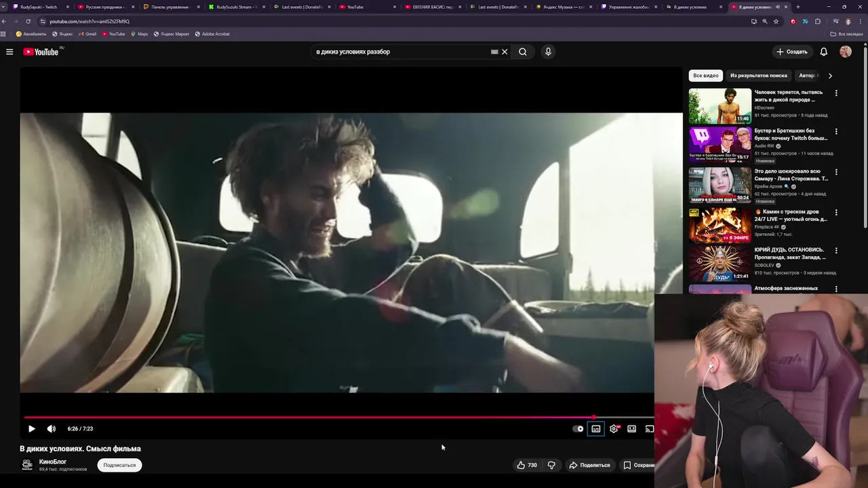Open the КиноБлог channel avatar
Viewport: 868px width, 488px height.
coord(27,464)
